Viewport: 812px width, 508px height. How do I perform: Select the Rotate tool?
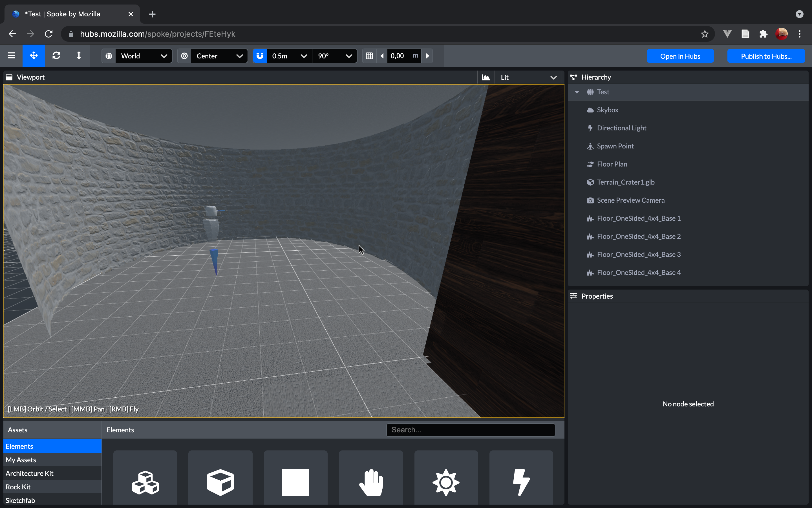click(x=56, y=56)
